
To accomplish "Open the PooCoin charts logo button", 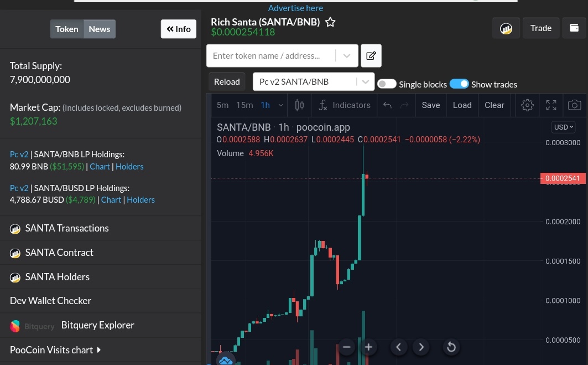I will (x=506, y=28).
